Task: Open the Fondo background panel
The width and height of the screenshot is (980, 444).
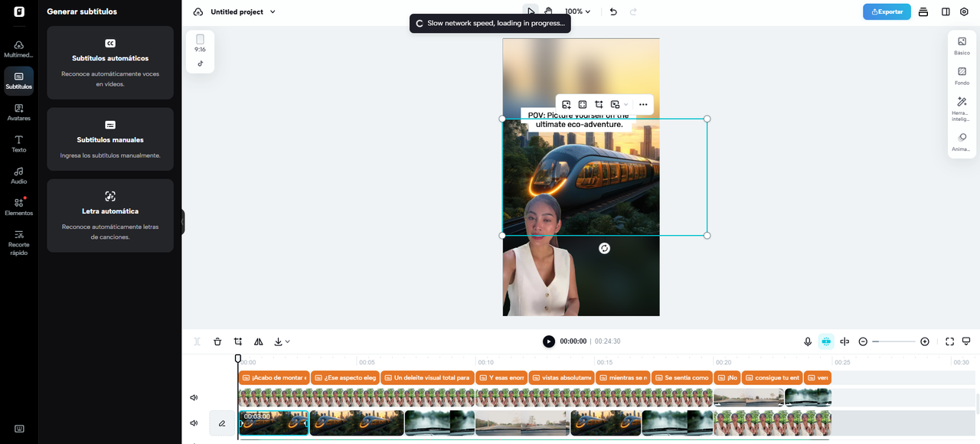Action: coord(962,75)
